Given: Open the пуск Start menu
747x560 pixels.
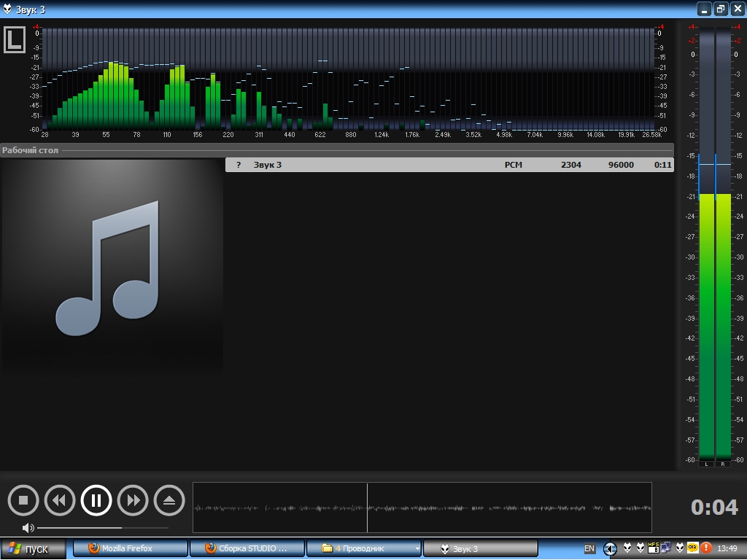Looking at the screenshot, I should (x=34, y=548).
